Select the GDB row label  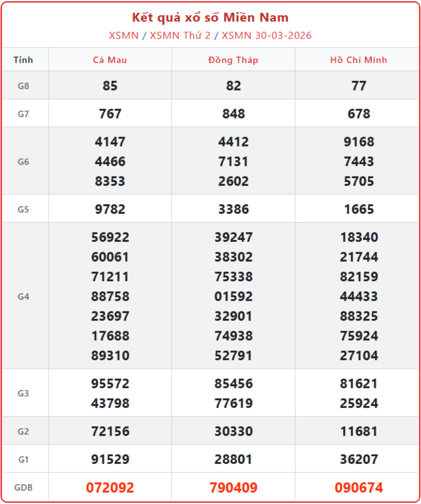[x=24, y=488]
